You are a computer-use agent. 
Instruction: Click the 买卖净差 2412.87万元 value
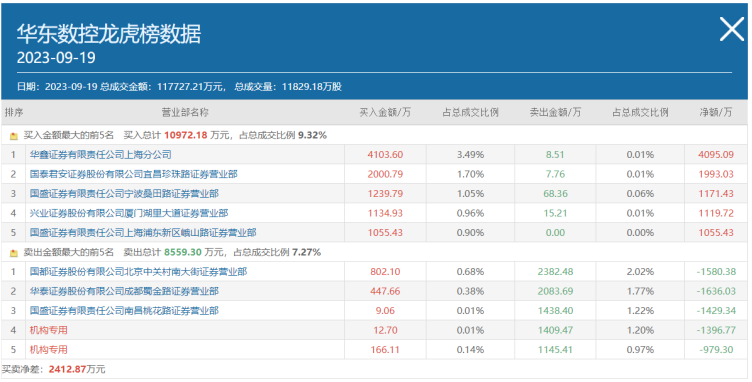tap(77, 370)
